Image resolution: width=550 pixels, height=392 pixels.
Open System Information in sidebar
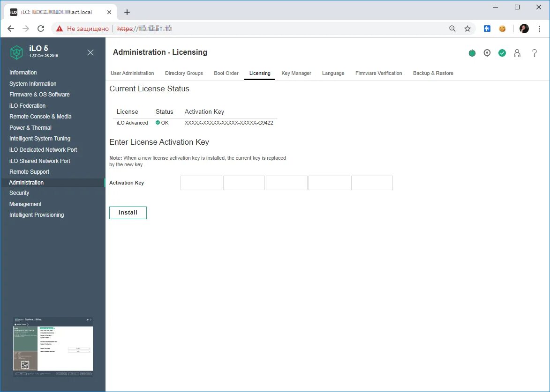tap(33, 84)
